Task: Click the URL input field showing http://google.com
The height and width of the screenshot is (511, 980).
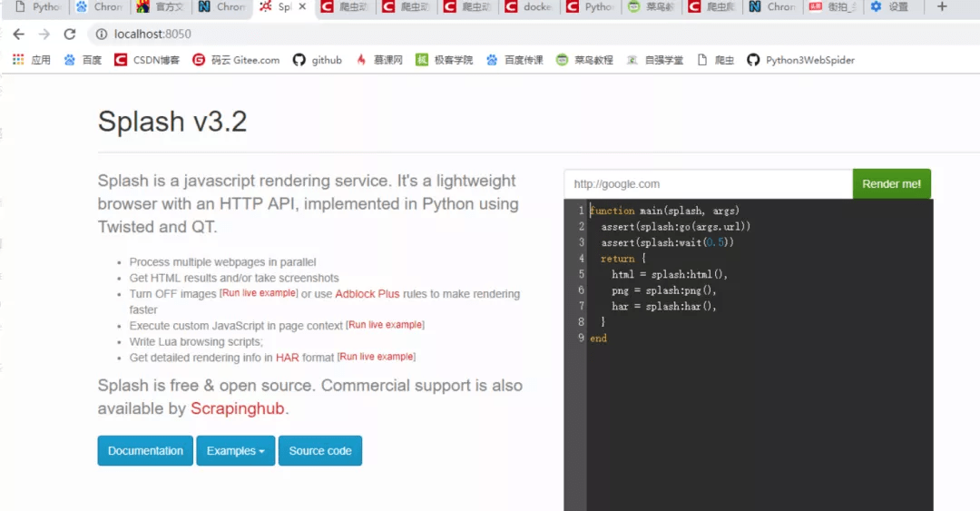Action: [708, 184]
